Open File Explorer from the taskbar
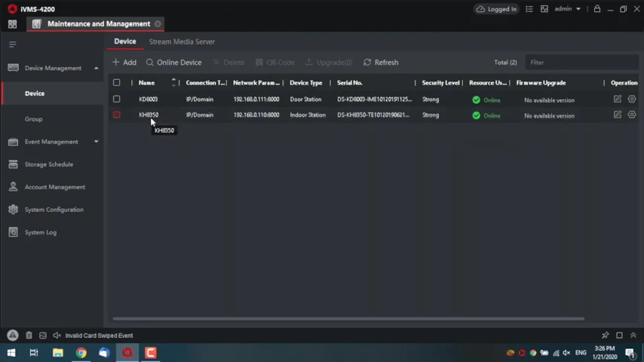This screenshot has height=362, width=644. (x=58, y=352)
